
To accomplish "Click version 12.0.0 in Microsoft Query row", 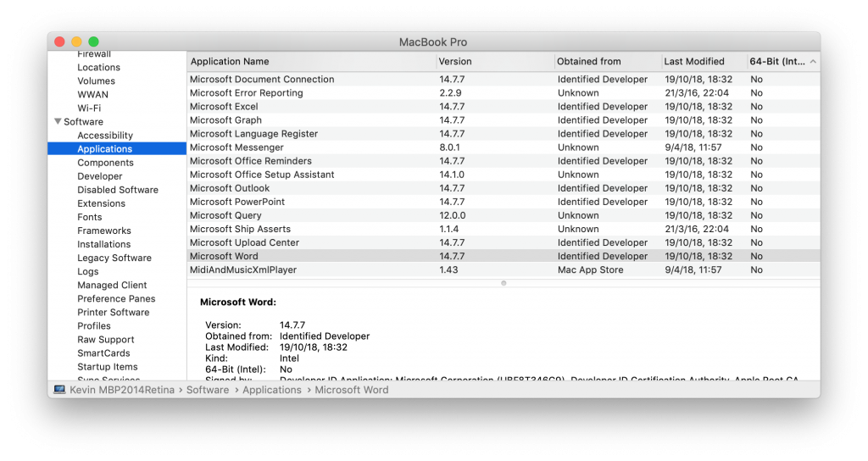I will pos(453,215).
